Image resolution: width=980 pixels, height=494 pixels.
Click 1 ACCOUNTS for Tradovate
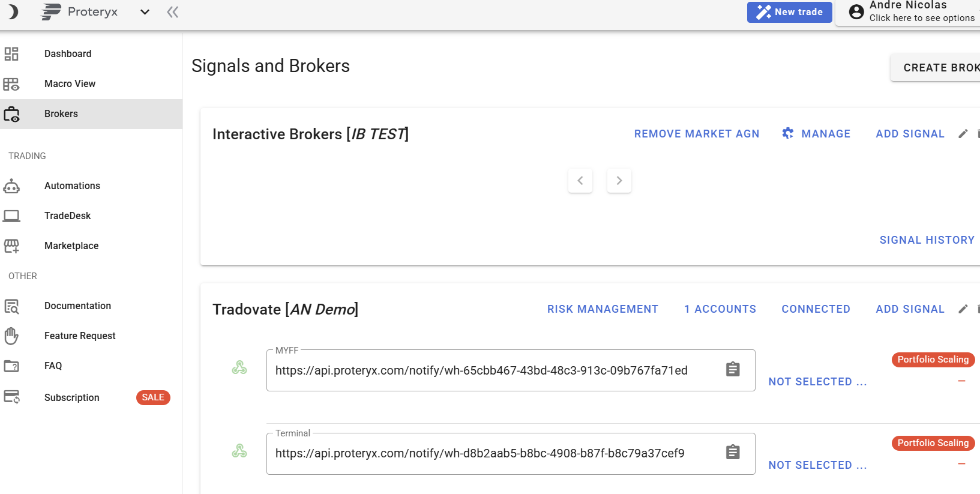pyautogui.click(x=720, y=309)
